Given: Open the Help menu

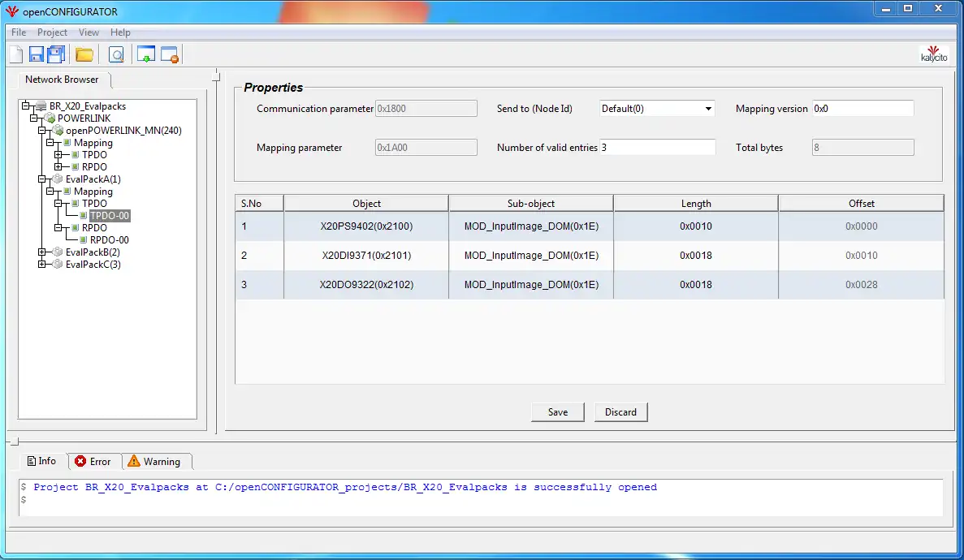Looking at the screenshot, I should pyautogui.click(x=120, y=32).
